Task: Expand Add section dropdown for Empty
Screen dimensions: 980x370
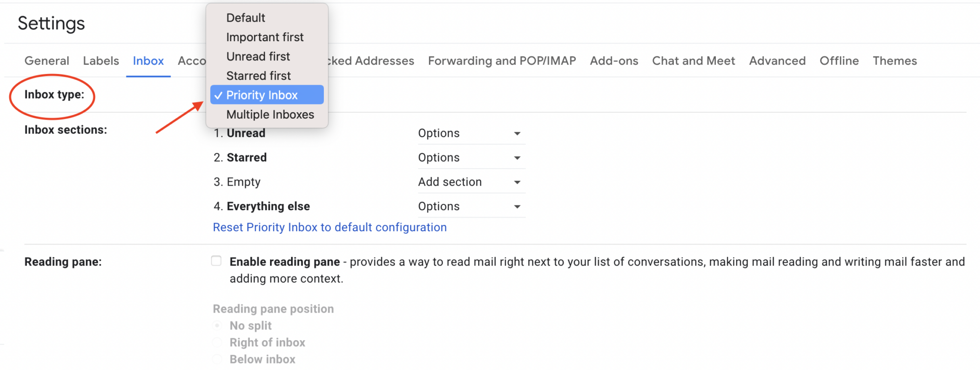Action: (471, 182)
